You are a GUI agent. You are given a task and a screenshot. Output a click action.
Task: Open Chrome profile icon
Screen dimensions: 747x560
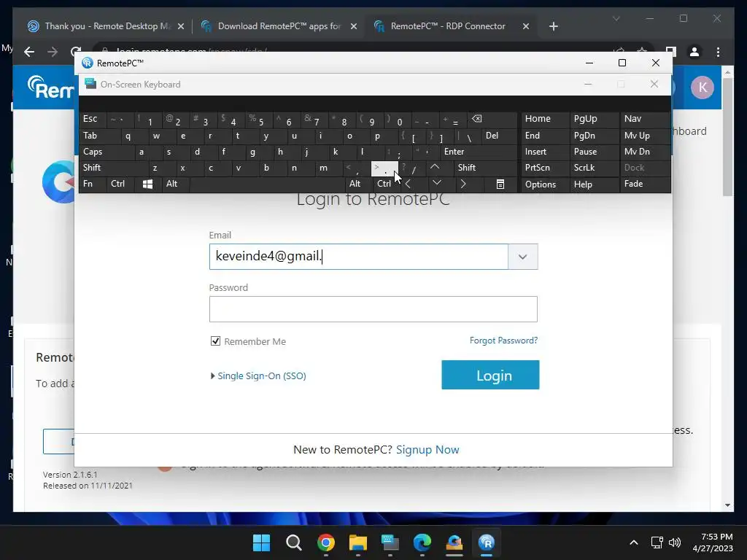[694, 52]
